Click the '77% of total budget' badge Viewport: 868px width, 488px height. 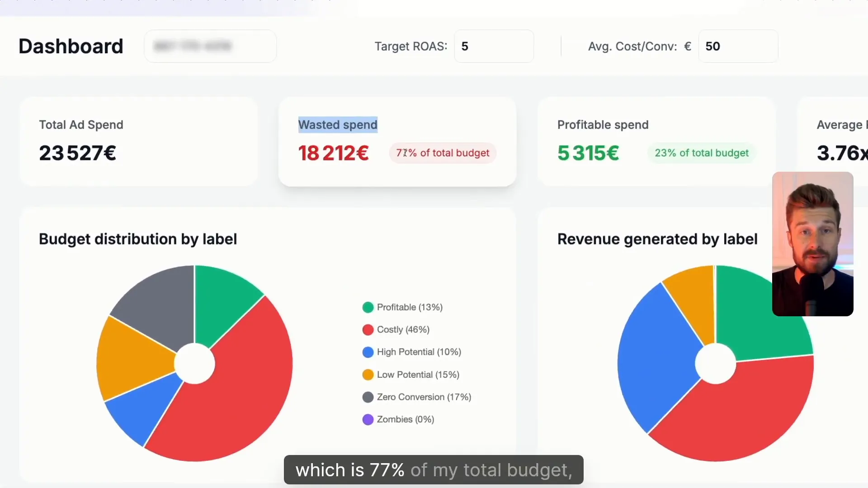click(442, 153)
